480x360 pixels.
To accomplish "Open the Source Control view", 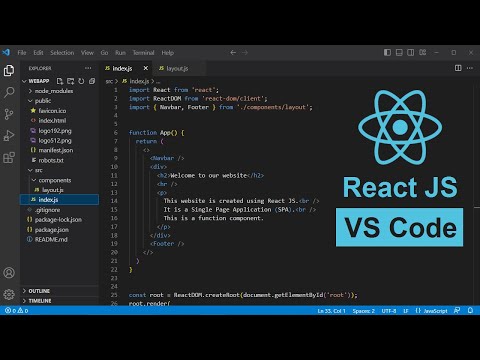I will tap(9, 114).
